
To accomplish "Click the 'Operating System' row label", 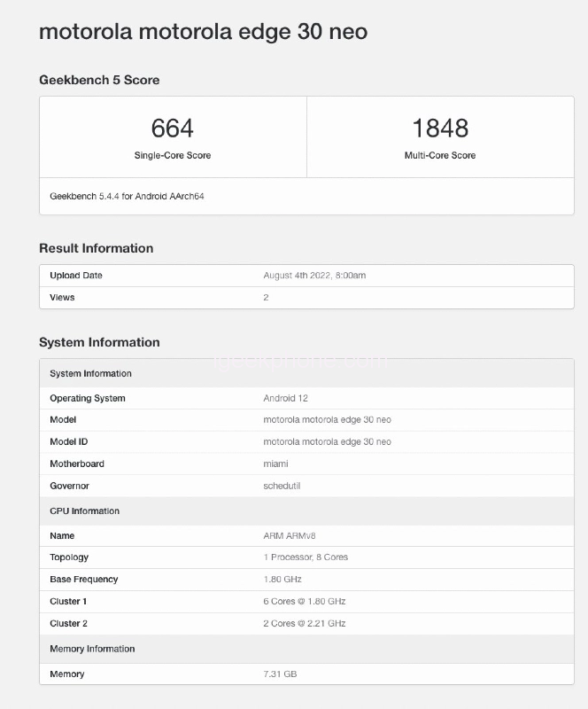I will [88, 398].
